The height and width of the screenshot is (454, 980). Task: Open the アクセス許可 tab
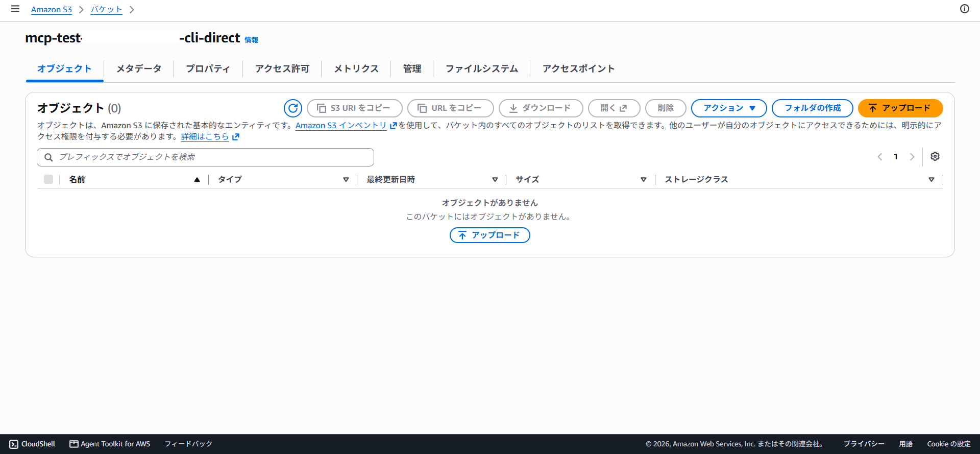tap(282, 69)
